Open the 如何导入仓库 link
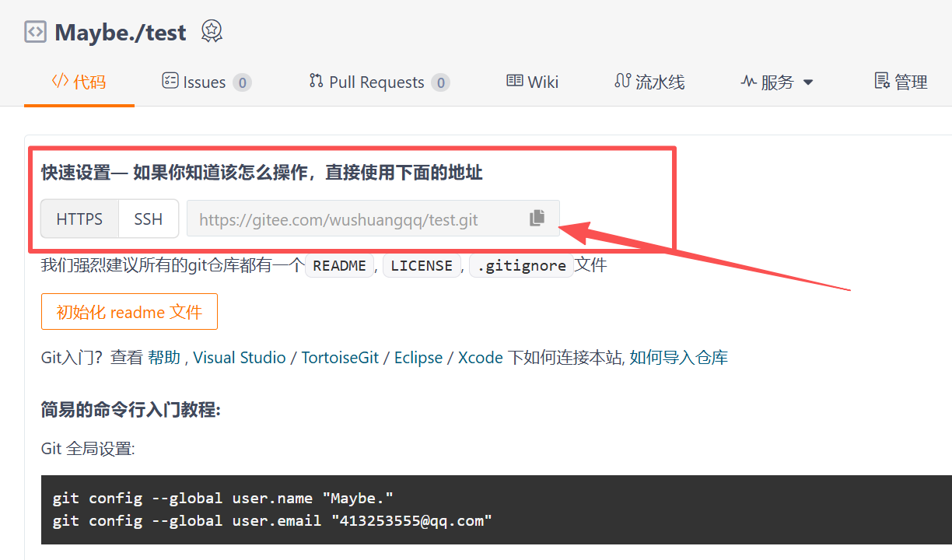 click(679, 358)
